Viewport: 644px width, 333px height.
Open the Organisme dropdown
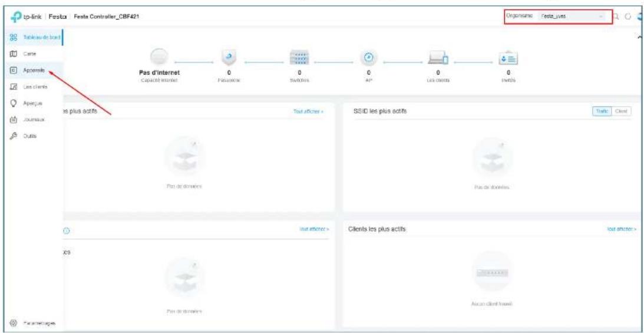pos(573,16)
